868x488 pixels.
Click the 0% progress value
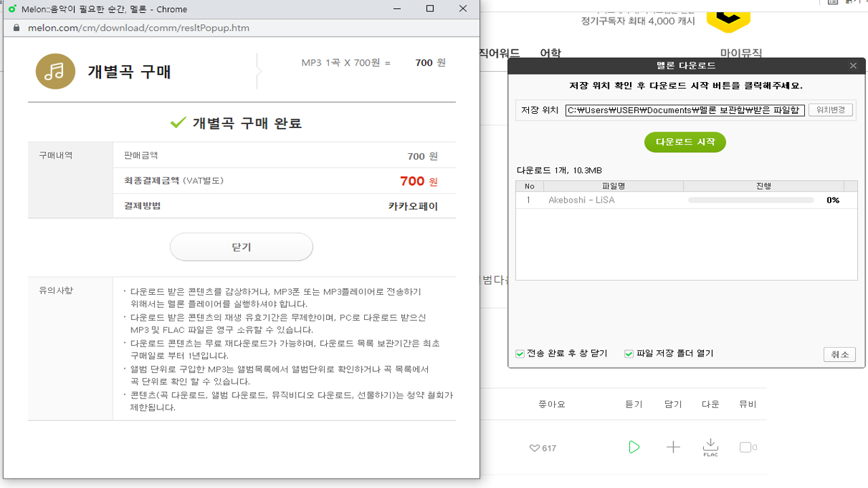[x=833, y=200]
